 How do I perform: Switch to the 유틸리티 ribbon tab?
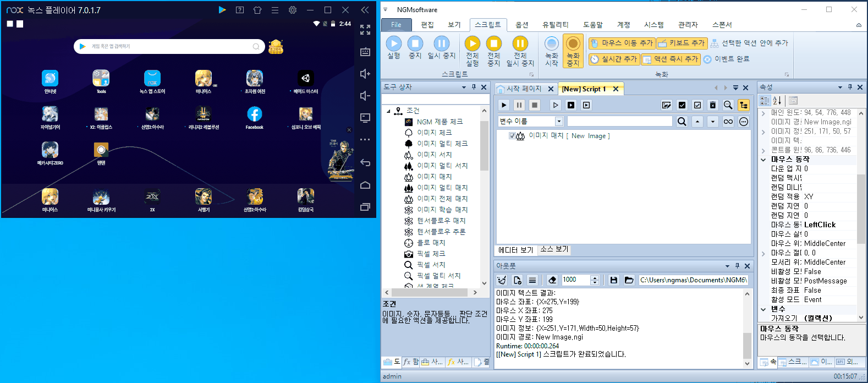pos(556,25)
